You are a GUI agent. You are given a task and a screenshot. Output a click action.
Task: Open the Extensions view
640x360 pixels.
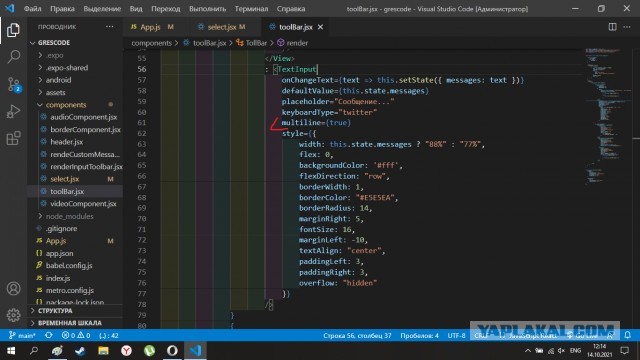click(13, 138)
